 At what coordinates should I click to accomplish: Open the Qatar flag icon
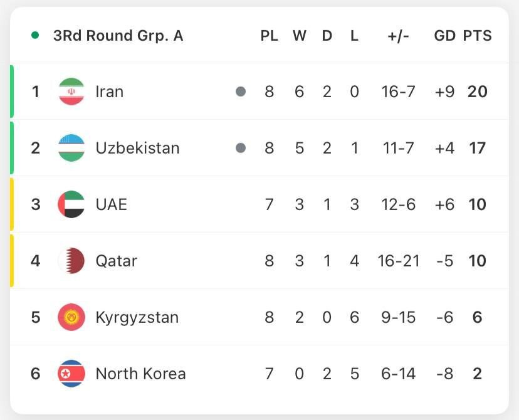(x=71, y=260)
